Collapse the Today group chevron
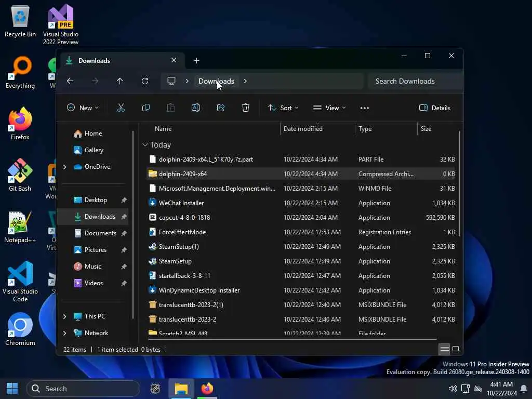The width and height of the screenshot is (532, 399). tap(145, 145)
